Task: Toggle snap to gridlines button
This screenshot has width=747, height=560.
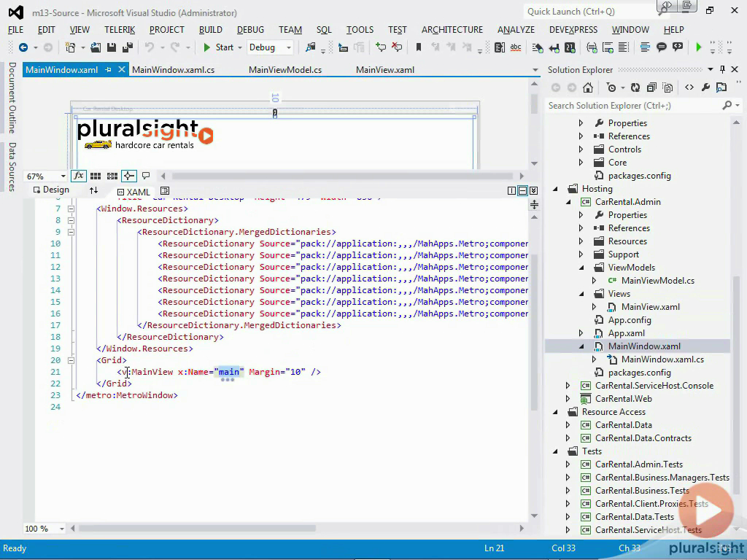Action: (x=112, y=176)
